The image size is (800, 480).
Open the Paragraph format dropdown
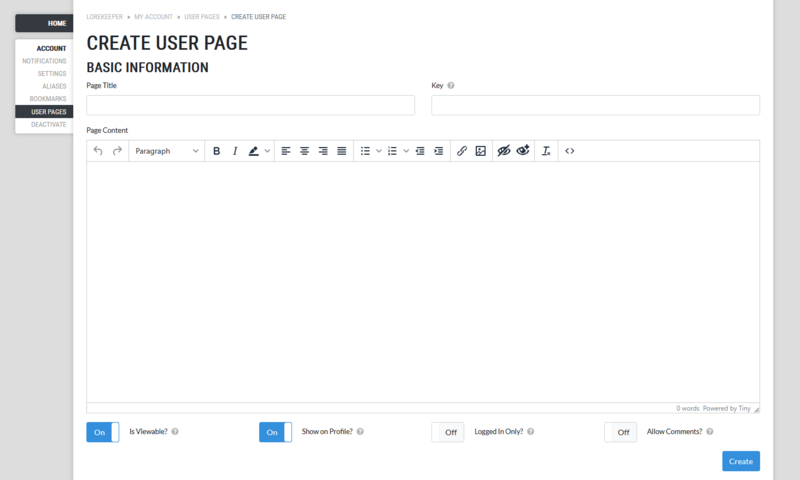pos(167,151)
